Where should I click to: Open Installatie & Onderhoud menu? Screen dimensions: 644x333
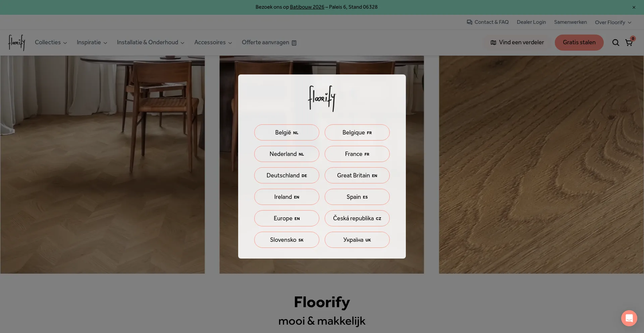pyautogui.click(x=150, y=43)
